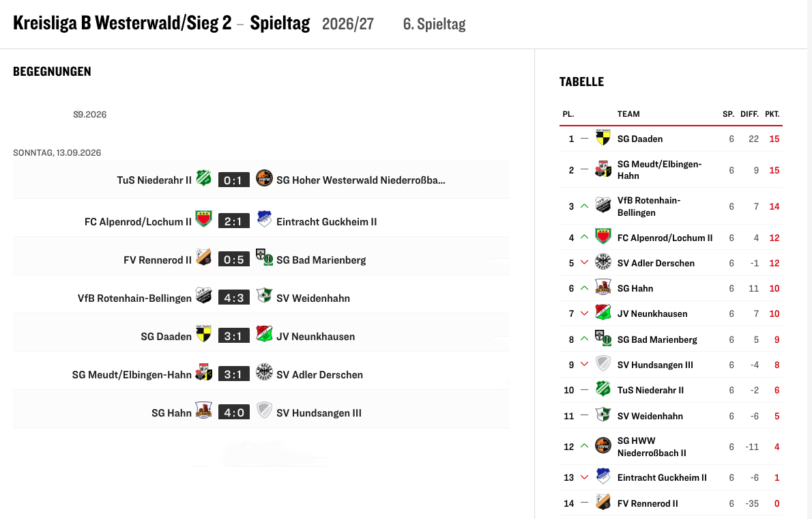Click the SG Hahn crest in the table
This screenshot has width=812, height=519.
pos(603,287)
